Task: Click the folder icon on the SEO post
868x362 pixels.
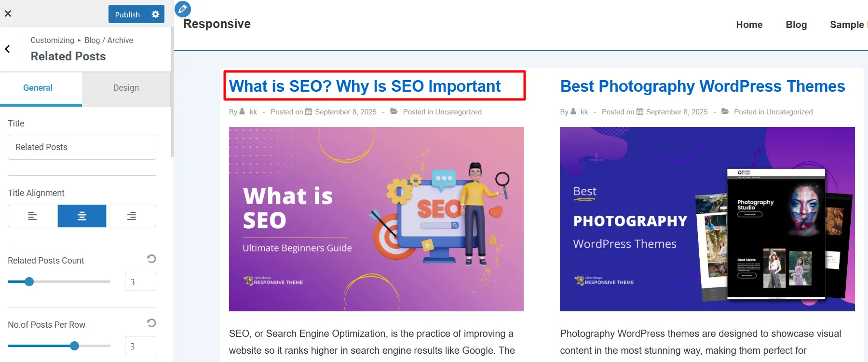Action: point(394,111)
